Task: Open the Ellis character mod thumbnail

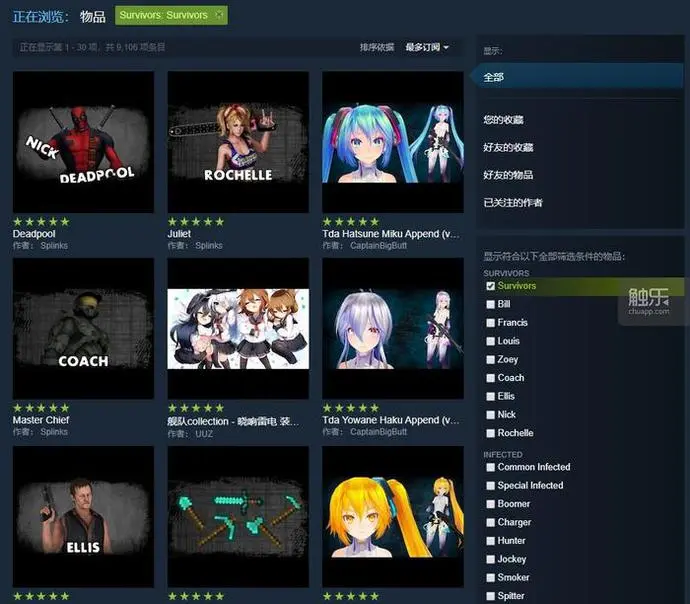Action: (83, 517)
